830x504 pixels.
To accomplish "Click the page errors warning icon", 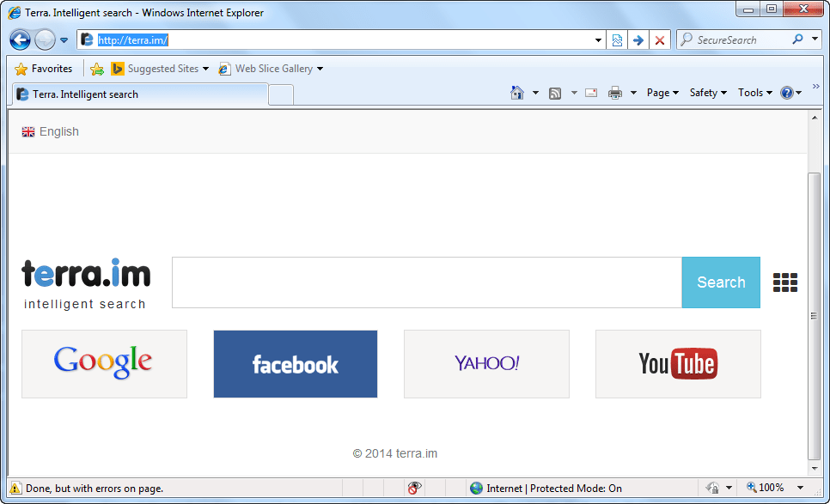I will coord(15,489).
